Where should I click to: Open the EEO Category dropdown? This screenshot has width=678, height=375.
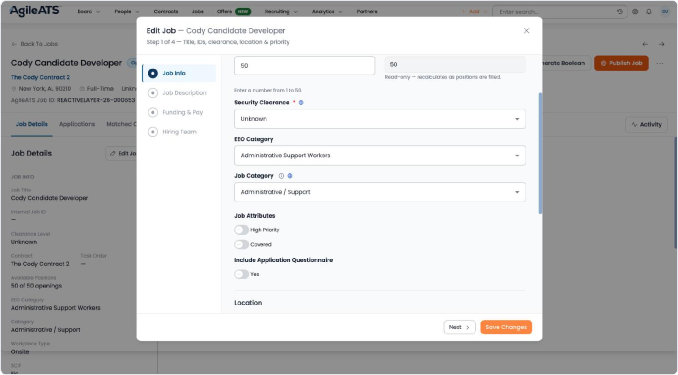(380, 155)
